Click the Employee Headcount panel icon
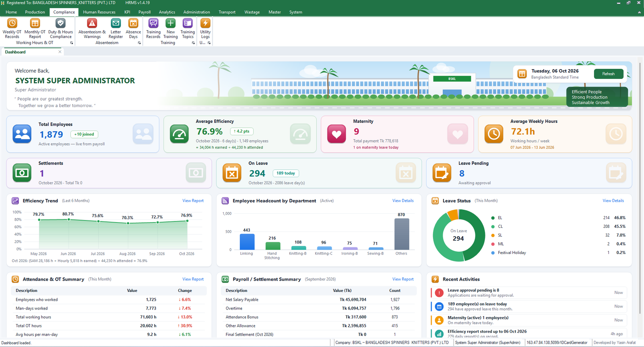Image resolution: width=644 pixels, height=347 pixels. coord(225,200)
